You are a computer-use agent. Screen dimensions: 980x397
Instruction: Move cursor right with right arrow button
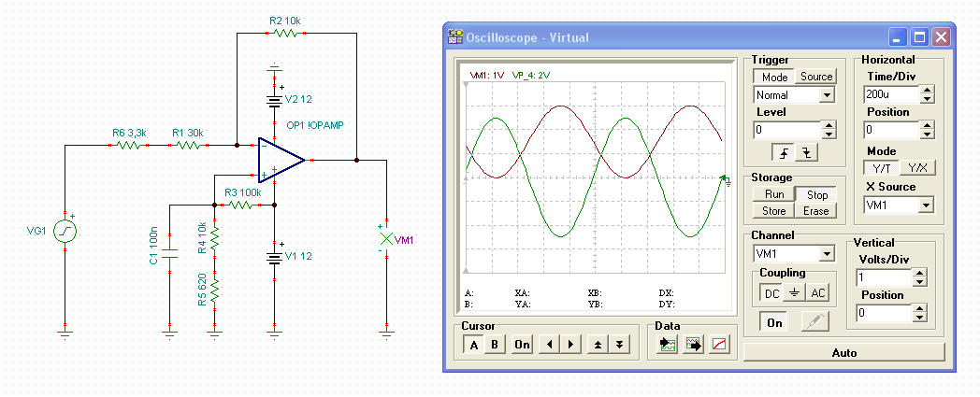point(571,344)
